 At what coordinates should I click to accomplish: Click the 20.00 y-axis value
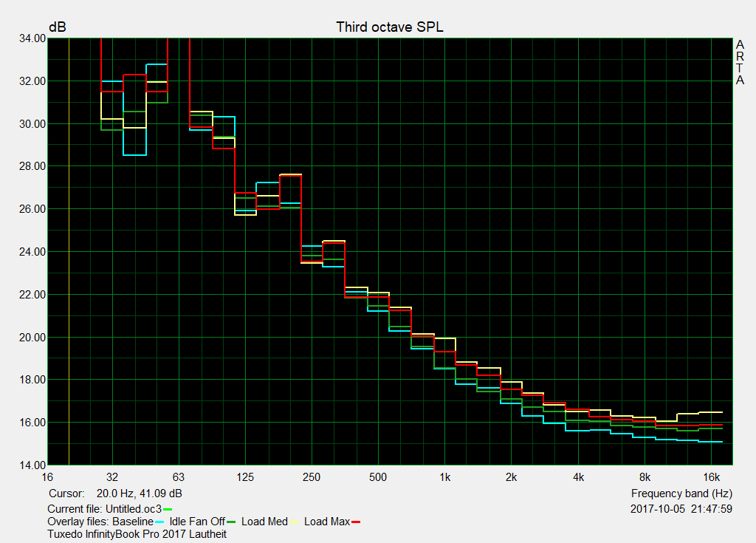tap(32, 338)
